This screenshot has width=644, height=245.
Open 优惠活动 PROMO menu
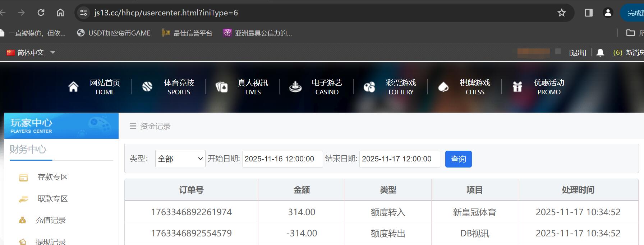coord(549,87)
